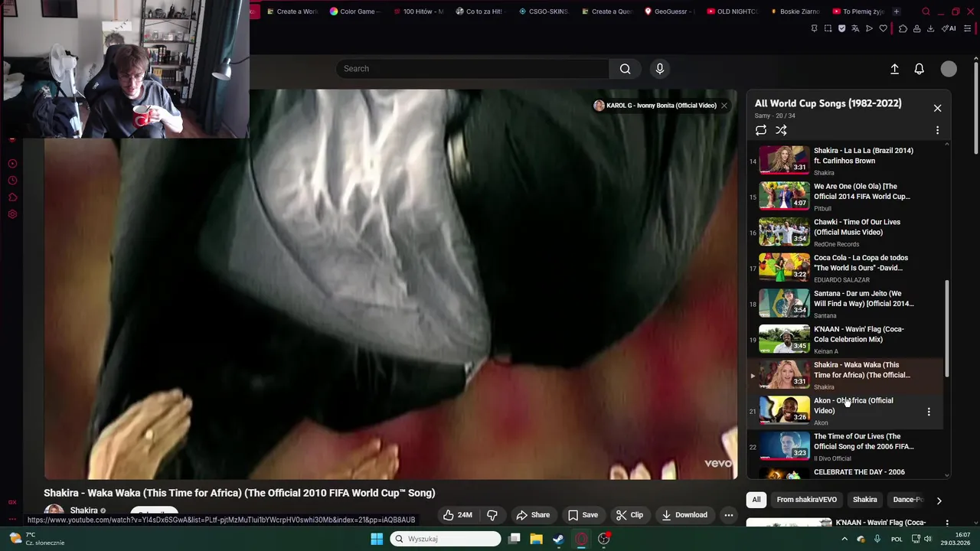Show more filter chips with right arrow

pos(939,500)
